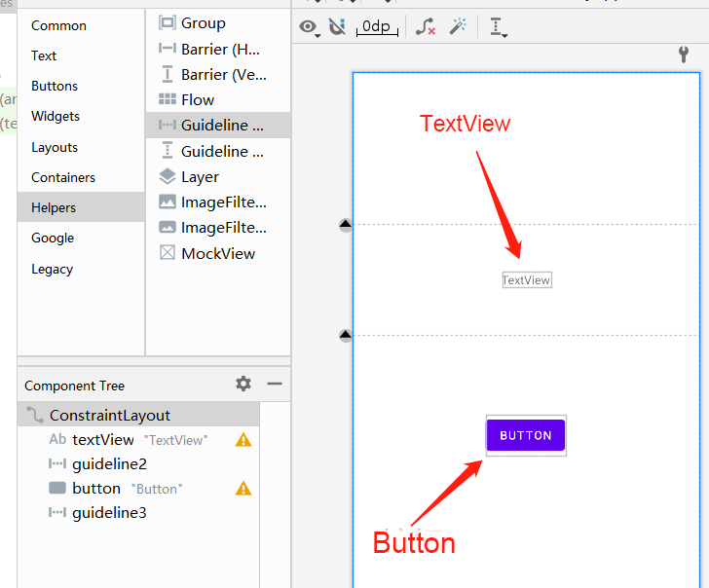This screenshot has height=588, width=709.
Task: Select textView in Component Tree
Action: pos(138,440)
